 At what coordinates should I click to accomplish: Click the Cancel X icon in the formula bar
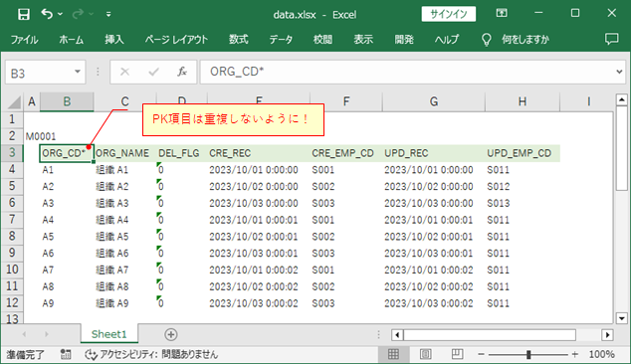click(124, 72)
